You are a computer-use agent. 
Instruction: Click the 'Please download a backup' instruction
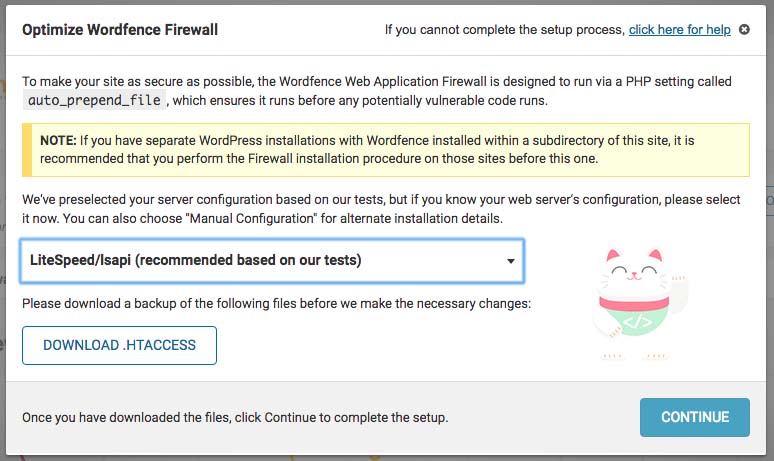pyautogui.click(x=276, y=303)
